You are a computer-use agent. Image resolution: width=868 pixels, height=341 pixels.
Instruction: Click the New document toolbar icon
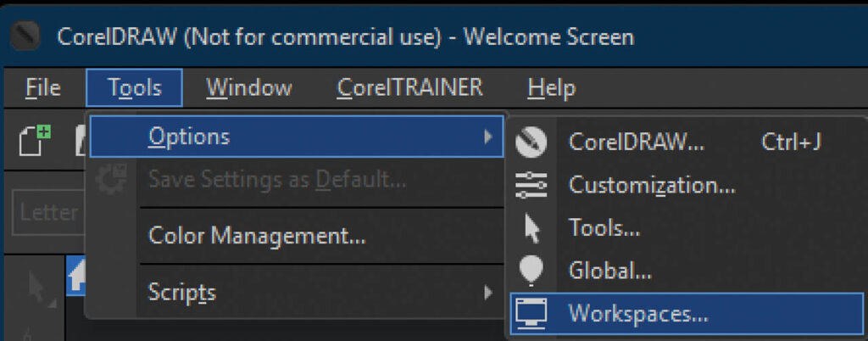(35, 141)
